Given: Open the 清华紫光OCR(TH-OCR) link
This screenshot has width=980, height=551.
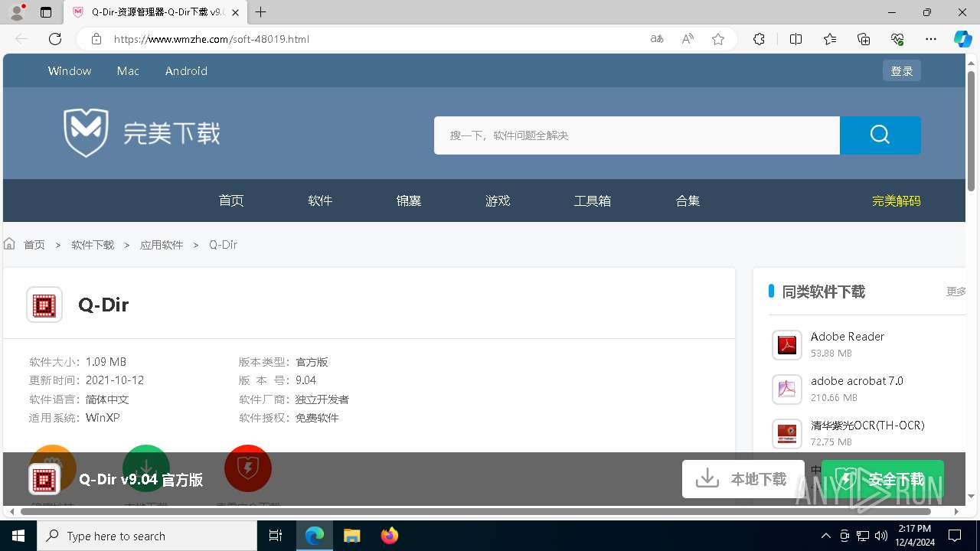Looking at the screenshot, I should click(x=867, y=425).
